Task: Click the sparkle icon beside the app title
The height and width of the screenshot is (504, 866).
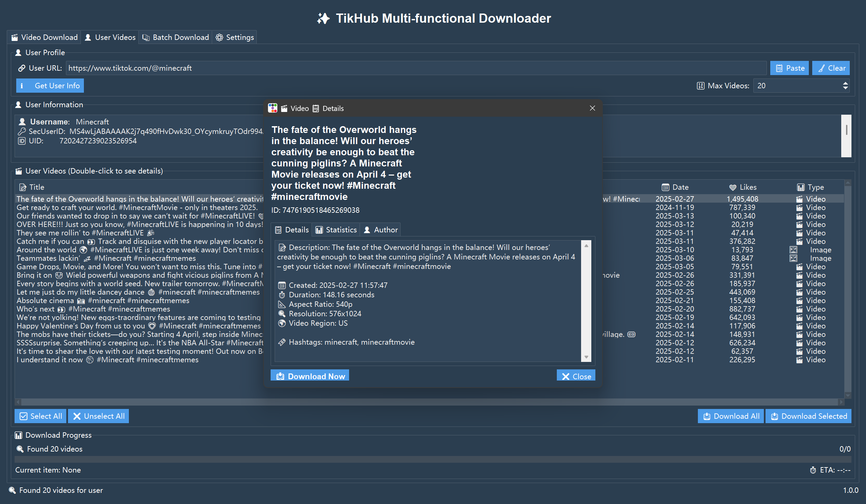Action: point(323,18)
